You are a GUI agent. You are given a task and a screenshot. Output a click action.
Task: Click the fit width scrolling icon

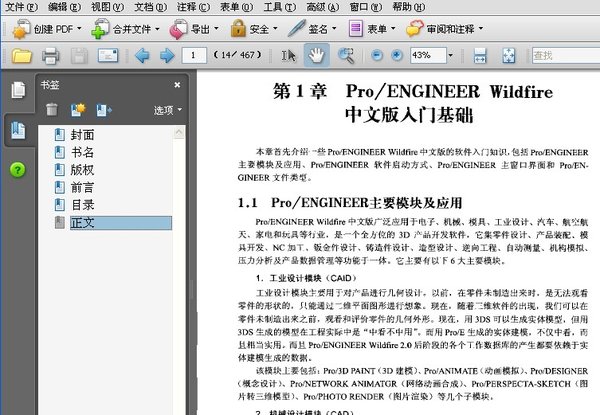click(480, 56)
